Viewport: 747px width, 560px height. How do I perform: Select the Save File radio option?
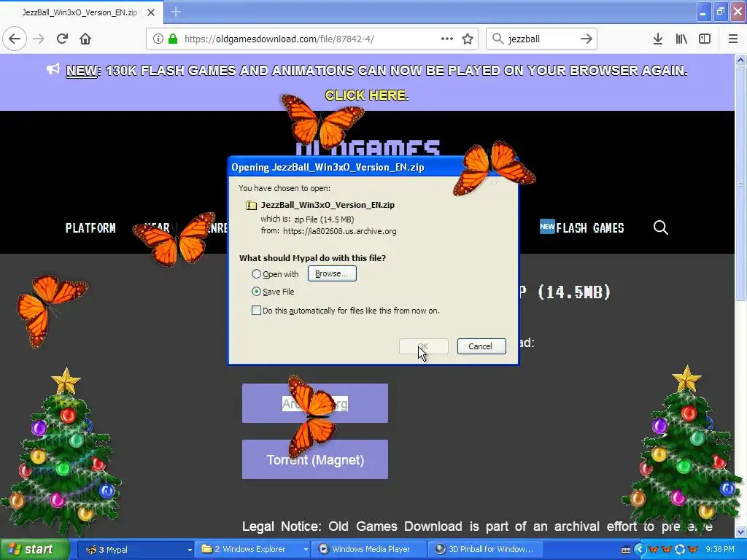pos(256,292)
